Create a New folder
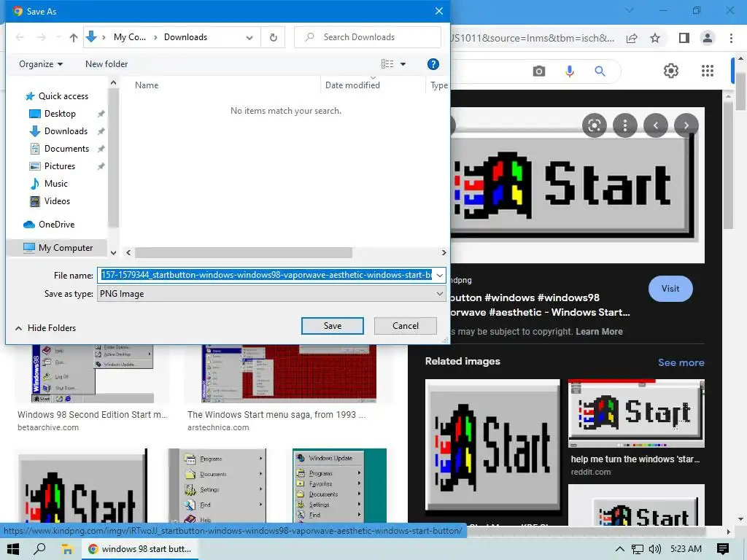The width and height of the screenshot is (747, 560). pos(107,64)
